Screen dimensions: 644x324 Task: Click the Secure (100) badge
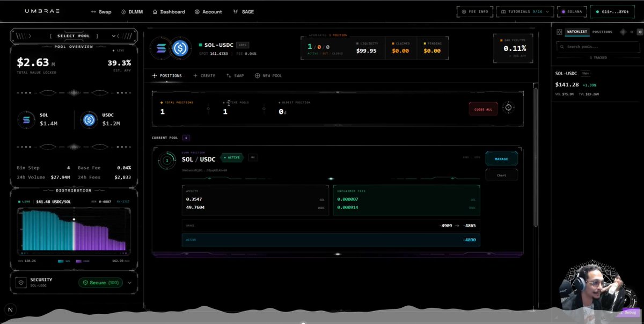[x=100, y=282]
